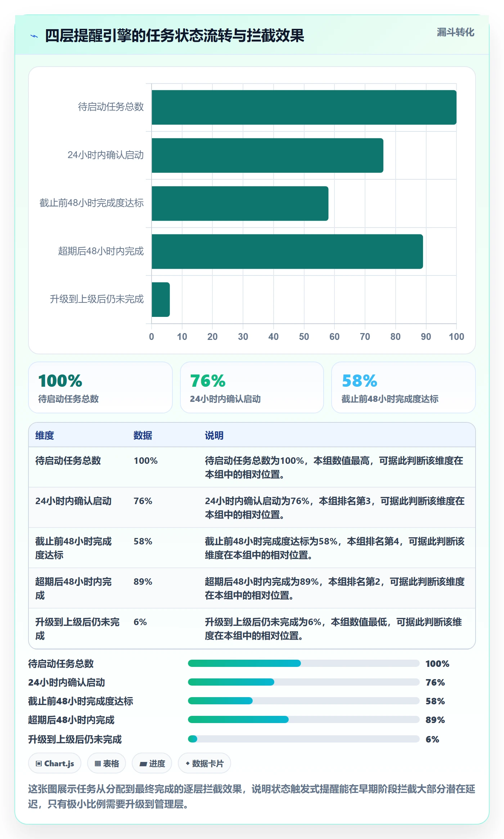Open the 76% 24小时内确认启动 stat card
Screen dimensions: 504x839
pyautogui.click(x=252, y=387)
